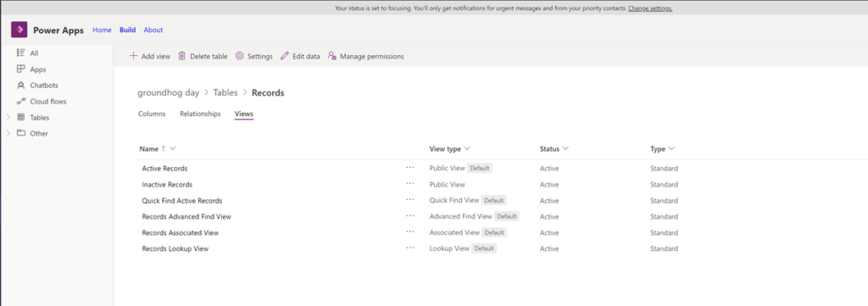
Task: Expand the Tables tree node in sidebar
Action: click(x=8, y=117)
